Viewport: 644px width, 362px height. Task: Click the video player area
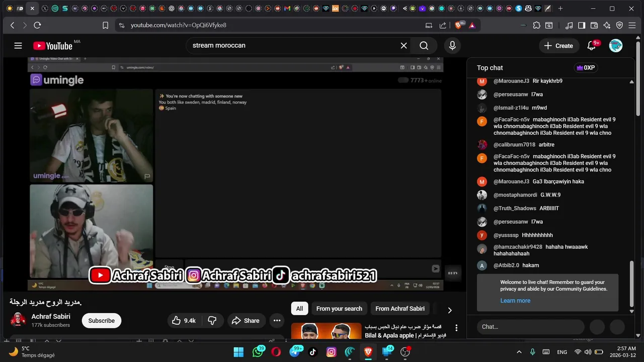click(x=235, y=173)
